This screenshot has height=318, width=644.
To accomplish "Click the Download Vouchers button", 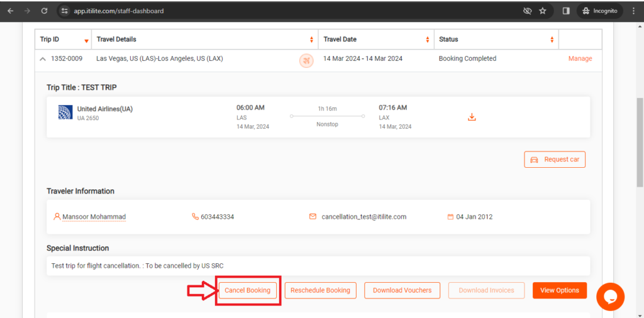I will (402, 290).
